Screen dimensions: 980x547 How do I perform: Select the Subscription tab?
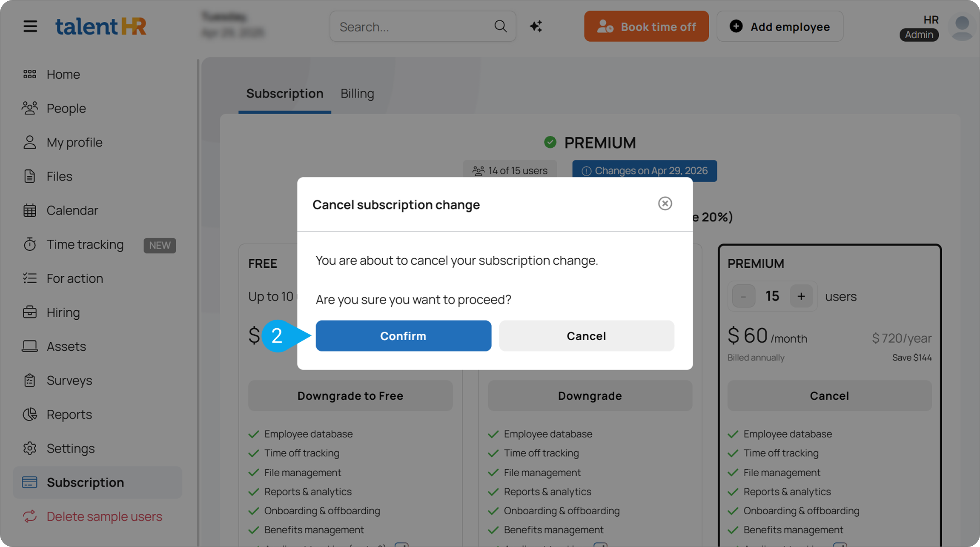coord(285,94)
